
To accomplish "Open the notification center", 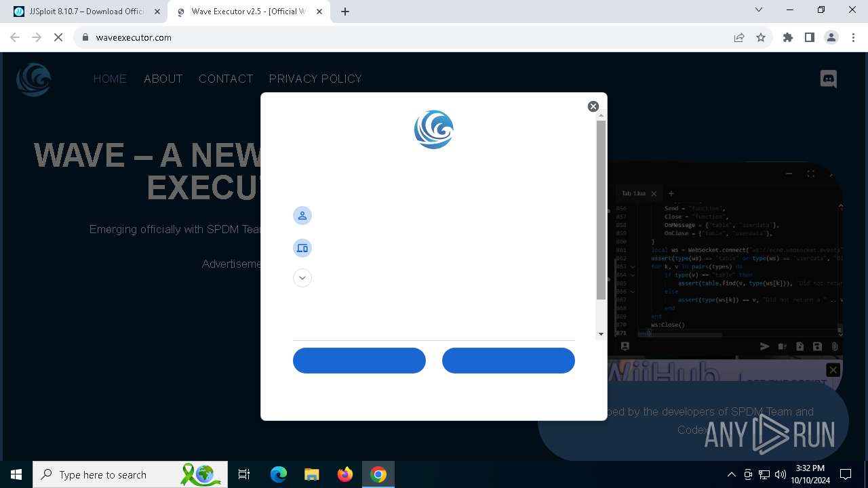I will [846, 474].
